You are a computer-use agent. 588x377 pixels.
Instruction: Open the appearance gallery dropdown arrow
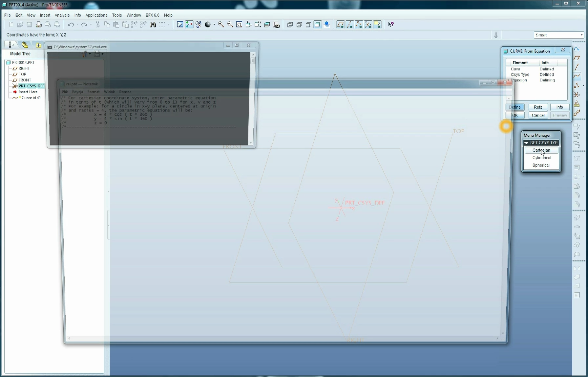214,25
